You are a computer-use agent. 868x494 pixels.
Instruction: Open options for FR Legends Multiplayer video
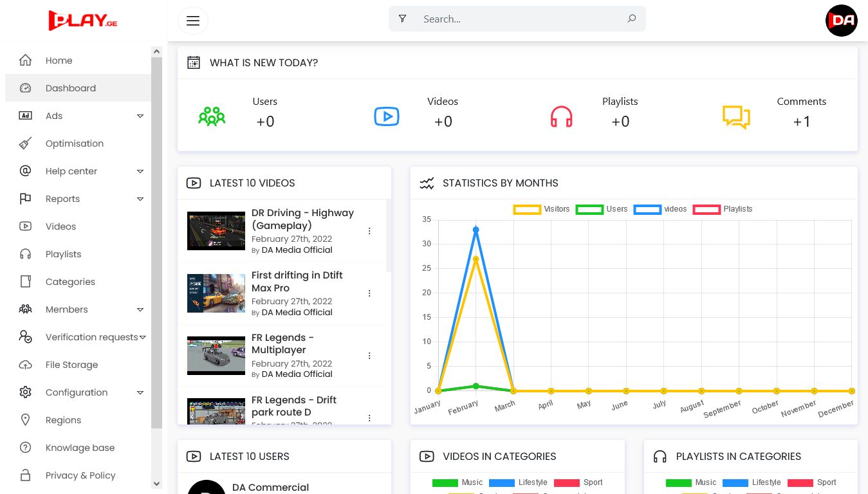click(x=369, y=356)
